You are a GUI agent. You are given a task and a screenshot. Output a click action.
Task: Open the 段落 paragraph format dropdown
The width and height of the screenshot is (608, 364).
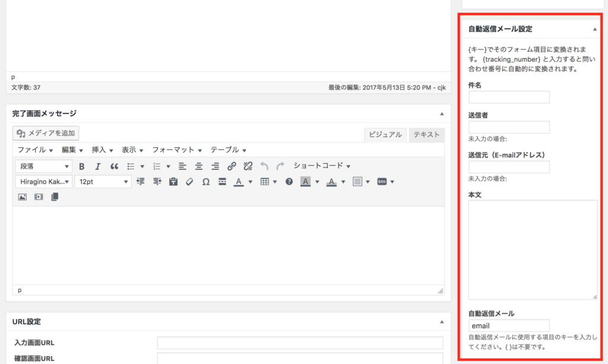click(x=44, y=166)
